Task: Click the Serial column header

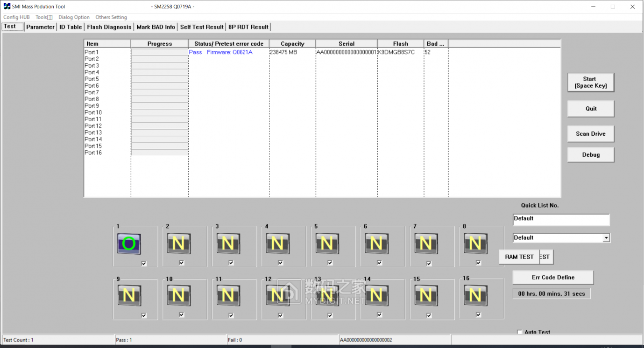Action: 347,44
